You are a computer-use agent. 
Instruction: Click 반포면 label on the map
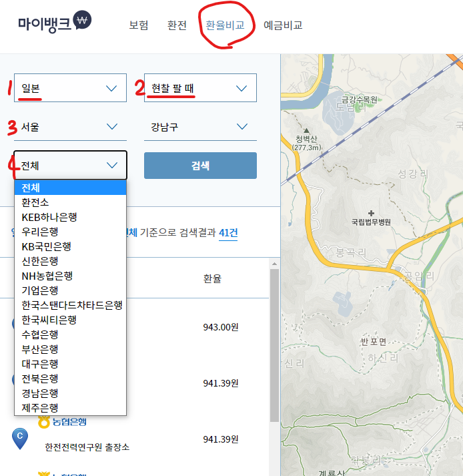click(x=374, y=342)
